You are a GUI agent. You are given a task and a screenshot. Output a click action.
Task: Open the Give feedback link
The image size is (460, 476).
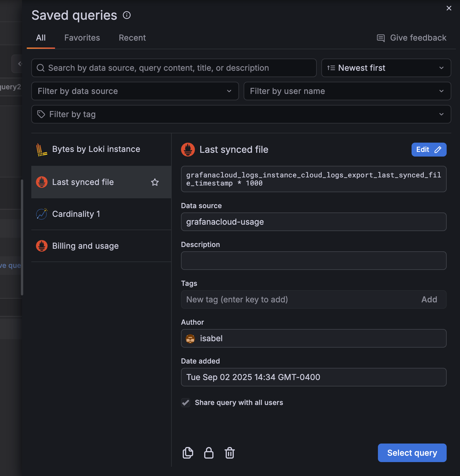411,38
